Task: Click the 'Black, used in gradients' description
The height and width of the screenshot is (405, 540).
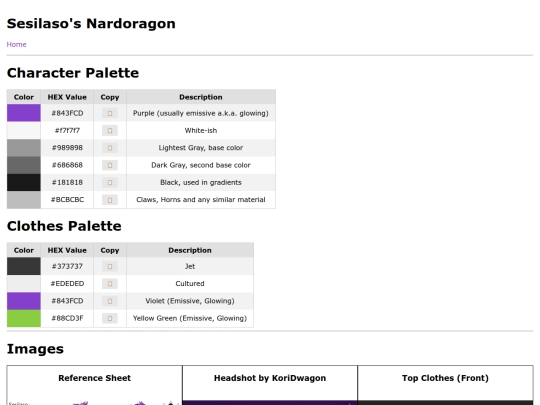Action: [201, 182]
